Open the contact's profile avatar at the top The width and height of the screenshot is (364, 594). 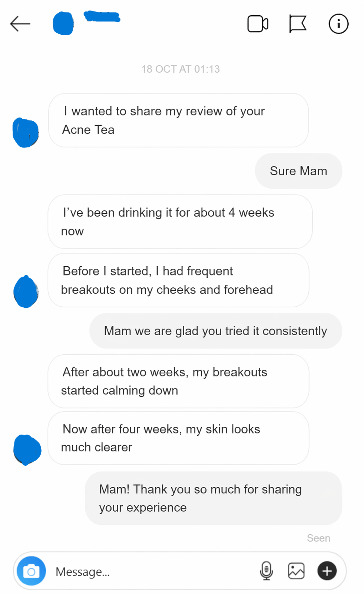tap(63, 23)
